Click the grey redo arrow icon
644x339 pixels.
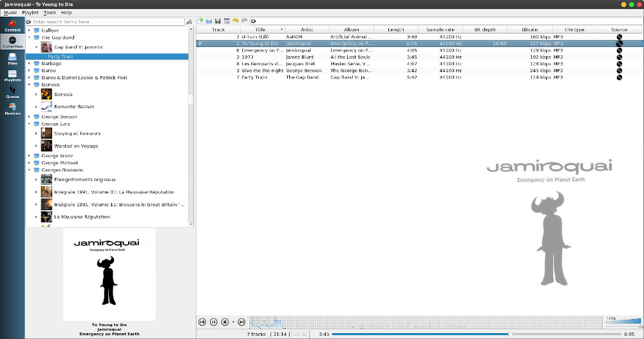coord(244,21)
